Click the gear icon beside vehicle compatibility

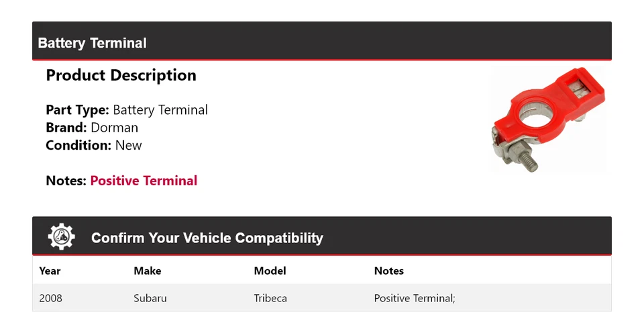(x=62, y=237)
